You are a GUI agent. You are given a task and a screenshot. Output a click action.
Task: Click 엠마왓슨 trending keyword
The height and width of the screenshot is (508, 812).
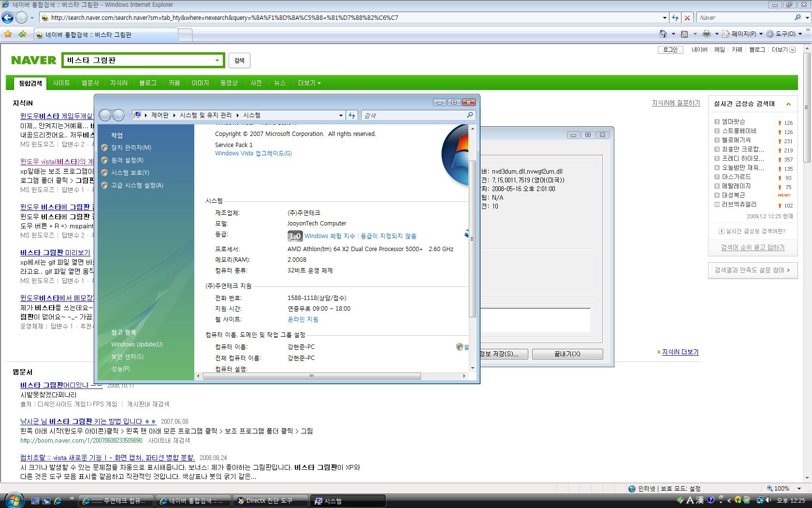coord(734,122)
